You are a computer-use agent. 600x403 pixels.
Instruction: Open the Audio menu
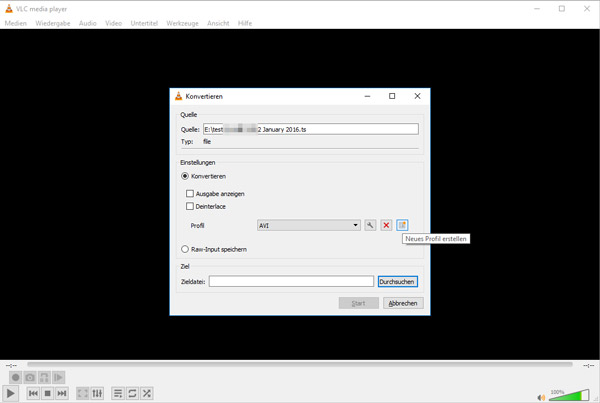tap(88, 23)
